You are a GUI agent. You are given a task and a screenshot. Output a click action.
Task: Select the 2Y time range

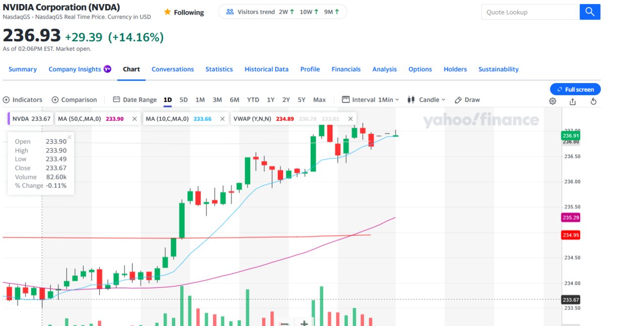[x=286, y=100]
